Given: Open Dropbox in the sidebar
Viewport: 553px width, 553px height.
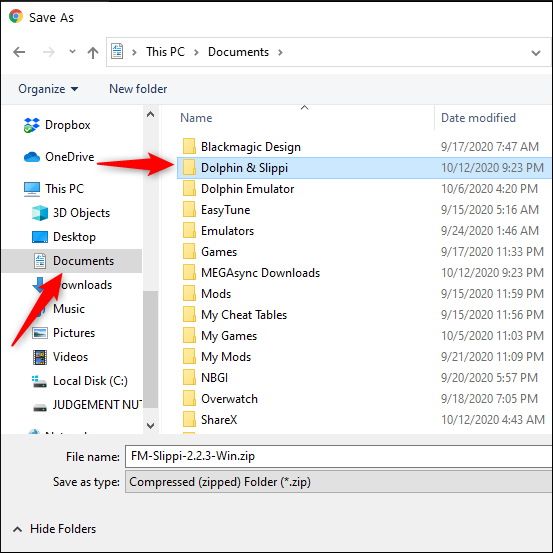Looking at the screenshot, I should point(57,125).
